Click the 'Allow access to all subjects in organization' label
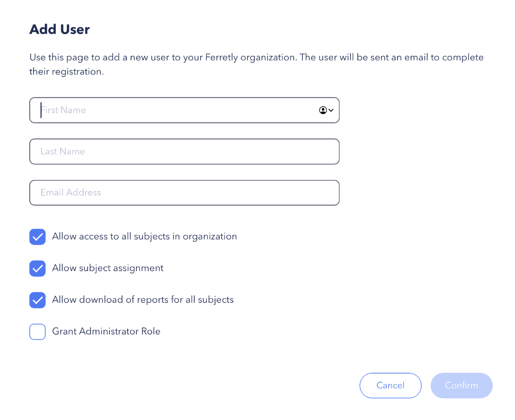The image size is (515, 420). click(x=144, y=236)
